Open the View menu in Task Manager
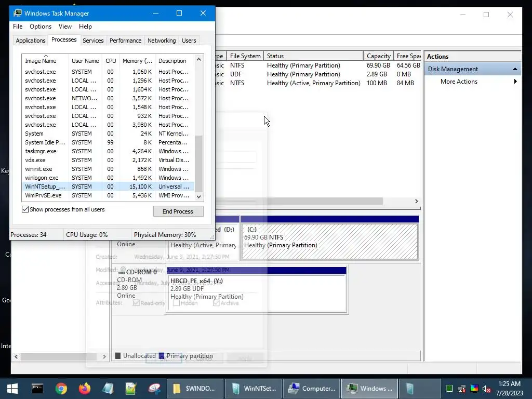 [65, 26]
